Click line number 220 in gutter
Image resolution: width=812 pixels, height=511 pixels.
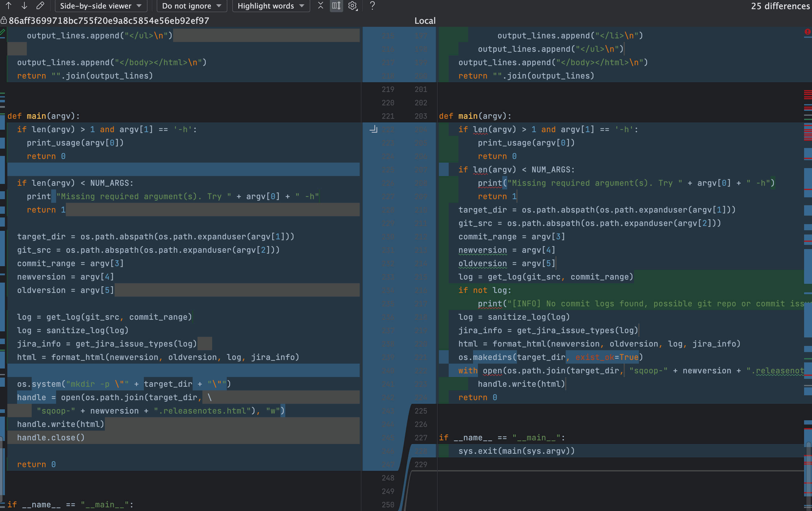(388, 102)
